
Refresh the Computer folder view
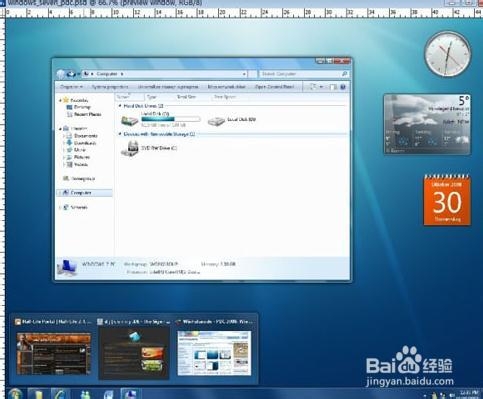point(253,74)
